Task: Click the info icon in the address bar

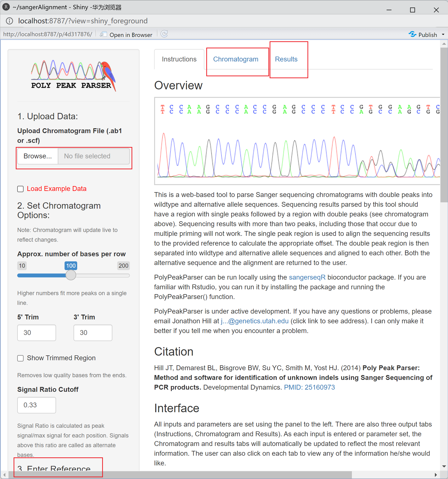Action: click(9, 21)
